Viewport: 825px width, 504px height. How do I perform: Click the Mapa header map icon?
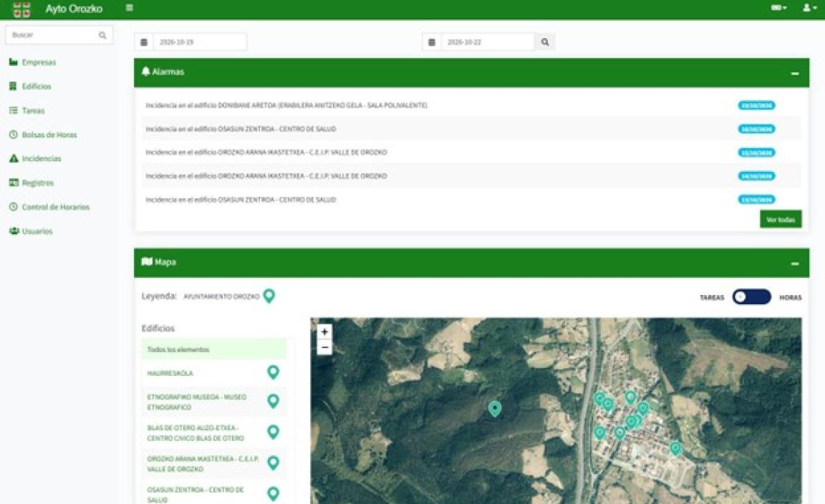(x=147, y=261)
